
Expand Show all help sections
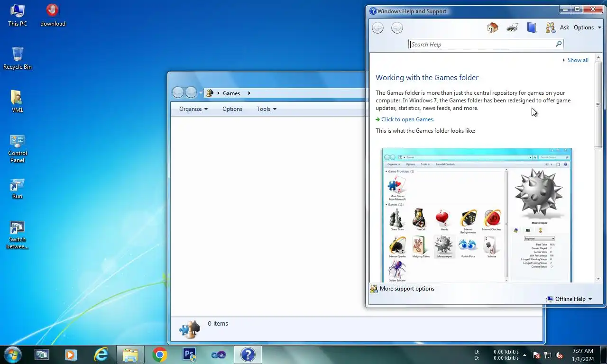click(x=575, y=60)
